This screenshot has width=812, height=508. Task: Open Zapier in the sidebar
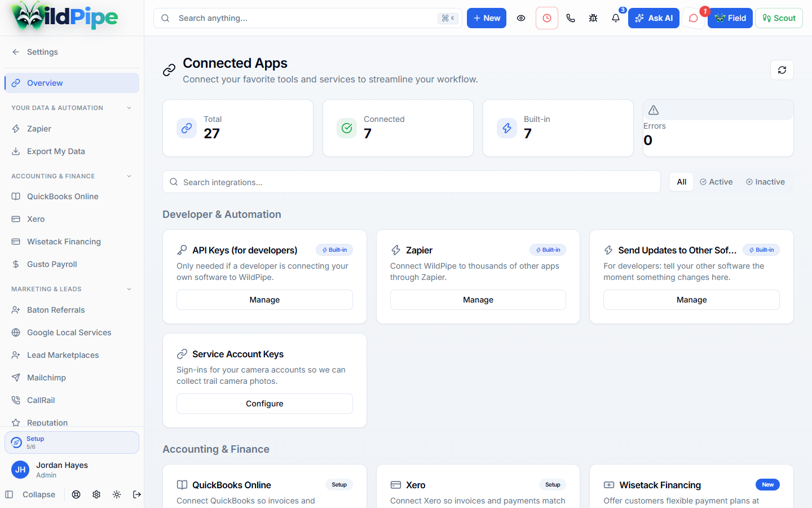[x=72, y=129]
